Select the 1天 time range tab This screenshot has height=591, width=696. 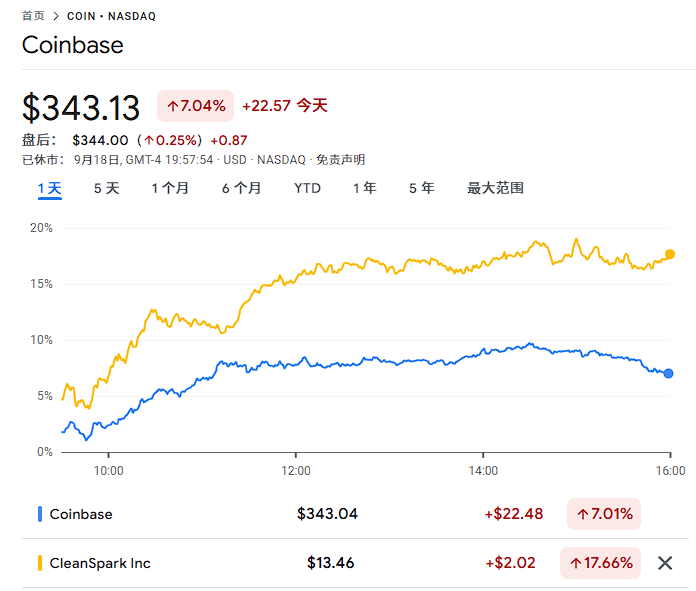click(x=50, y=188)
